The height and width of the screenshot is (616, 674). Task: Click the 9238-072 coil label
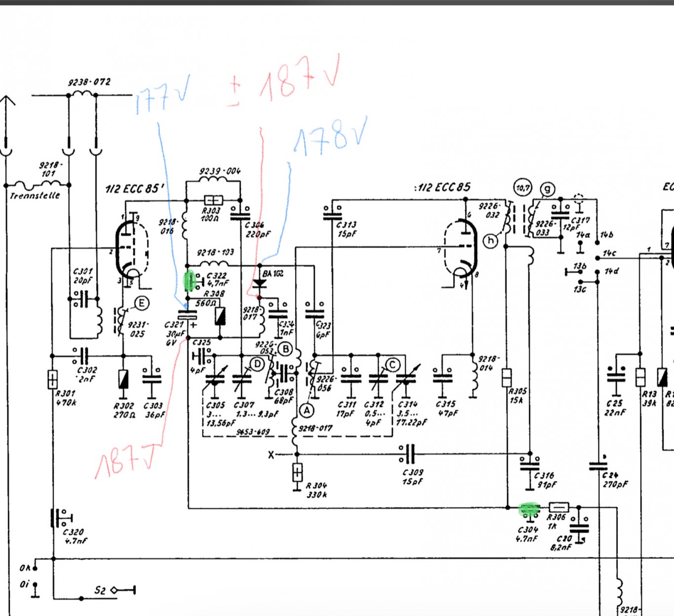pos(89,82)
